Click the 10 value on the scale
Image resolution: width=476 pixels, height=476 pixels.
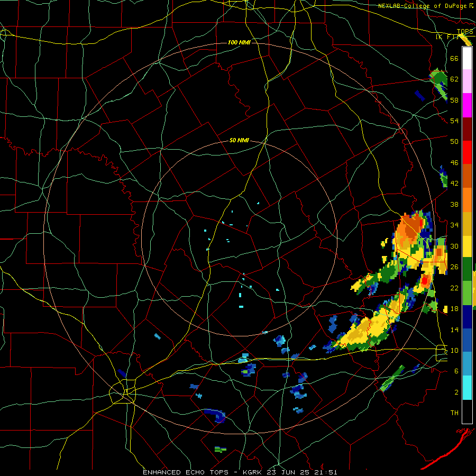(454, 350)
